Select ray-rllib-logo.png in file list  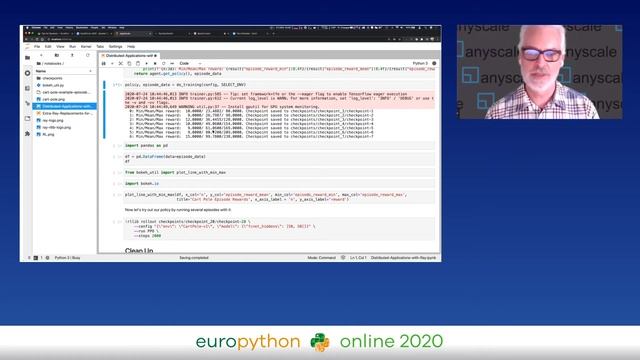64,127
